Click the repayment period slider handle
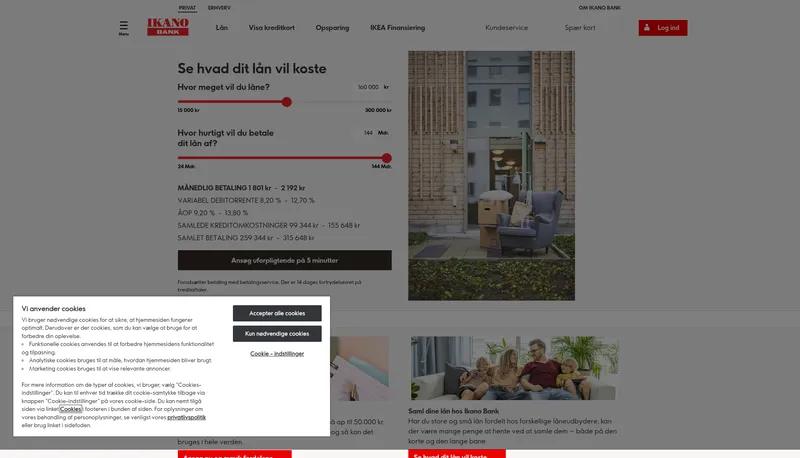 coord(387,158)
